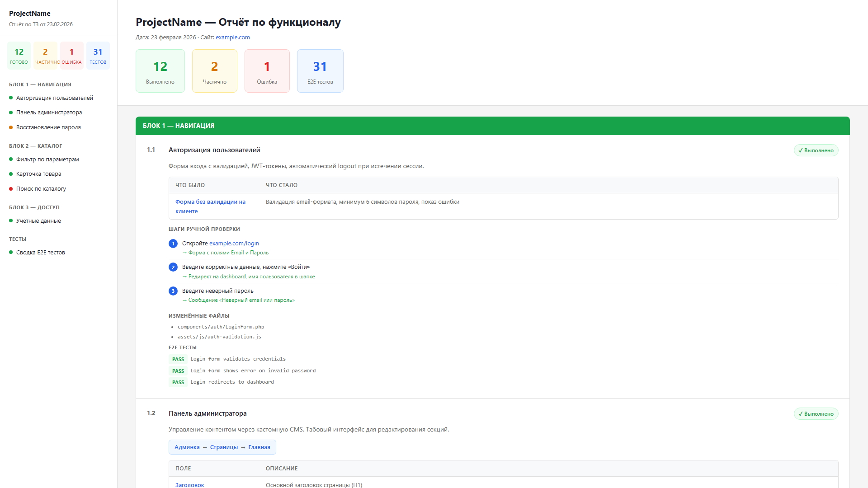This screenshot has height=488, width=868.
Task: Click the large '12 Выполнено' summary card
Action: click(160, 71)
